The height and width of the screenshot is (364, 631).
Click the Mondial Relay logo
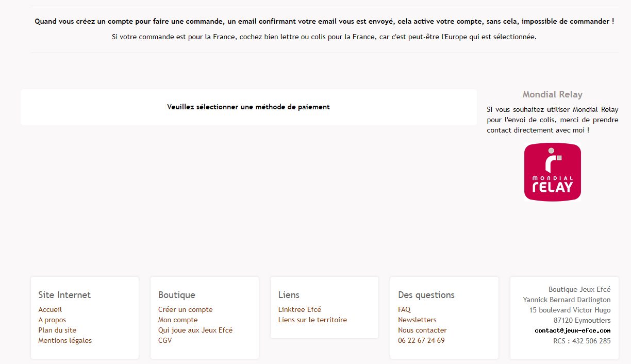(552, 172)
